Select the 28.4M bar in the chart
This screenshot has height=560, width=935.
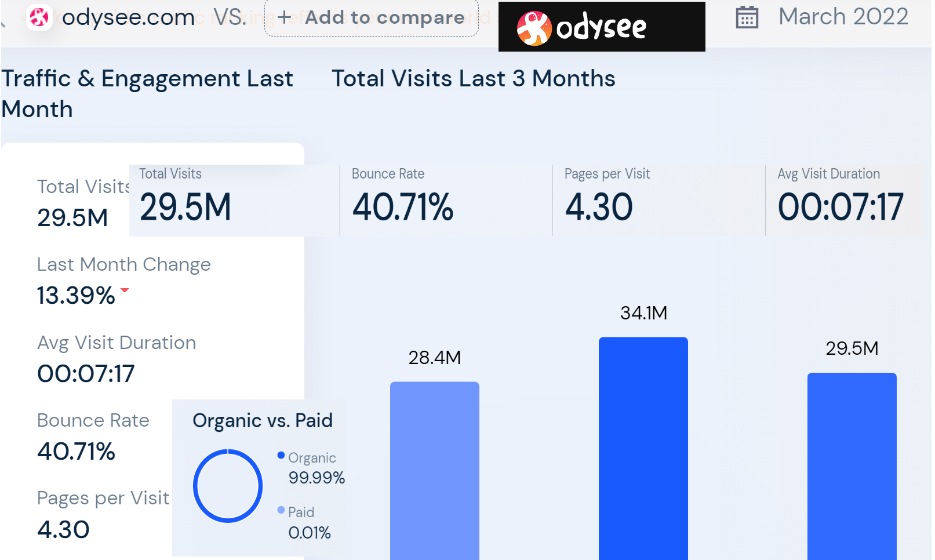tap(434, 470)
